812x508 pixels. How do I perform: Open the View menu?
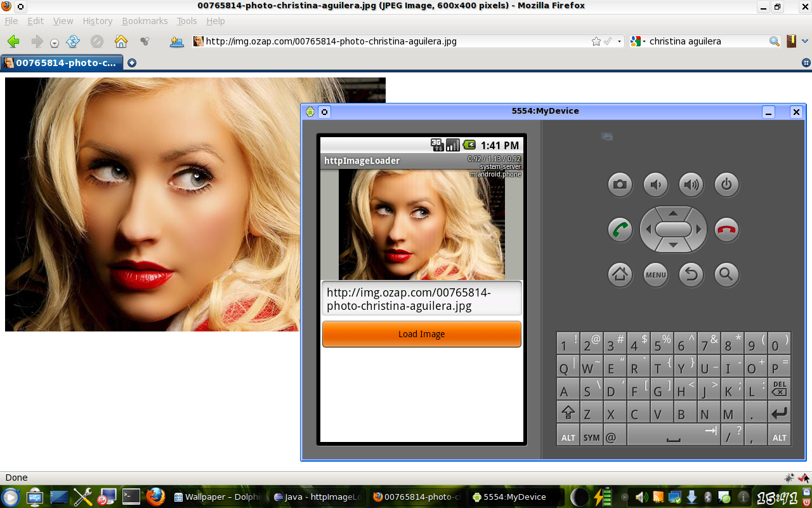(63, 21)
